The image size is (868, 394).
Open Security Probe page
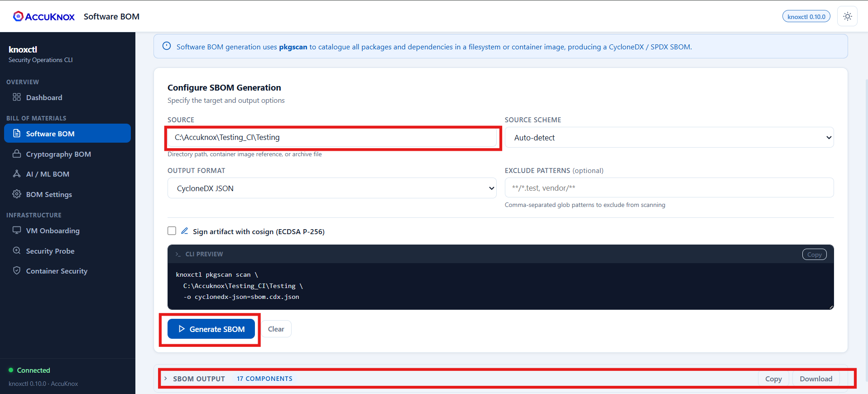[x=67, y=251]
